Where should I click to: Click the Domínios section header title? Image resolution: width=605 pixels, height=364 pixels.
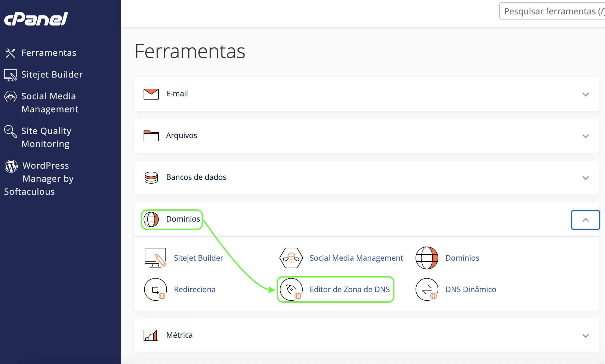[x=183, y=219]
